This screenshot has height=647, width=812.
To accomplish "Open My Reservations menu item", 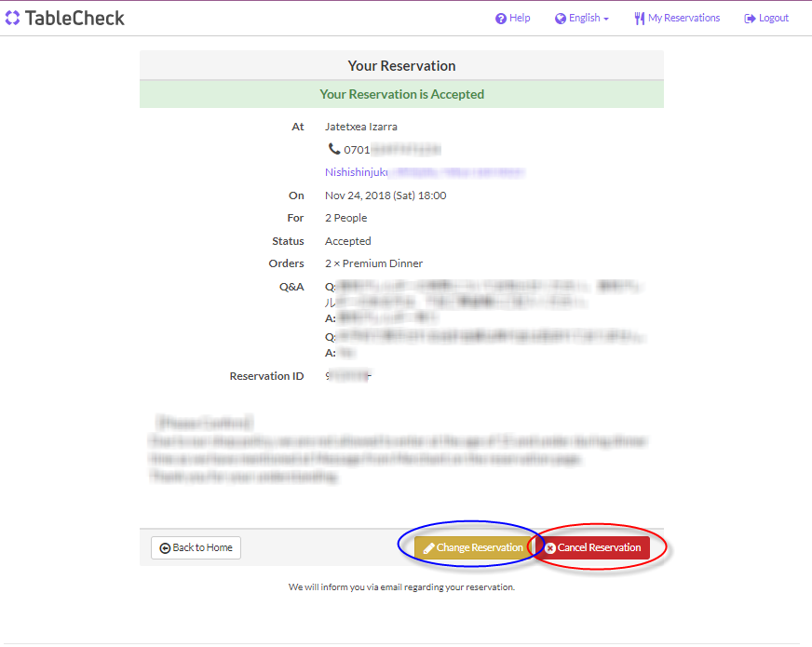I will coord(683,19).
